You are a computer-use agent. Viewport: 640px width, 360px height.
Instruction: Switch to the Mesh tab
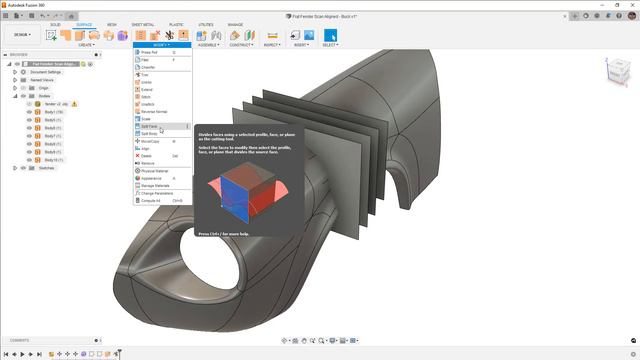(x=111, y=24)
